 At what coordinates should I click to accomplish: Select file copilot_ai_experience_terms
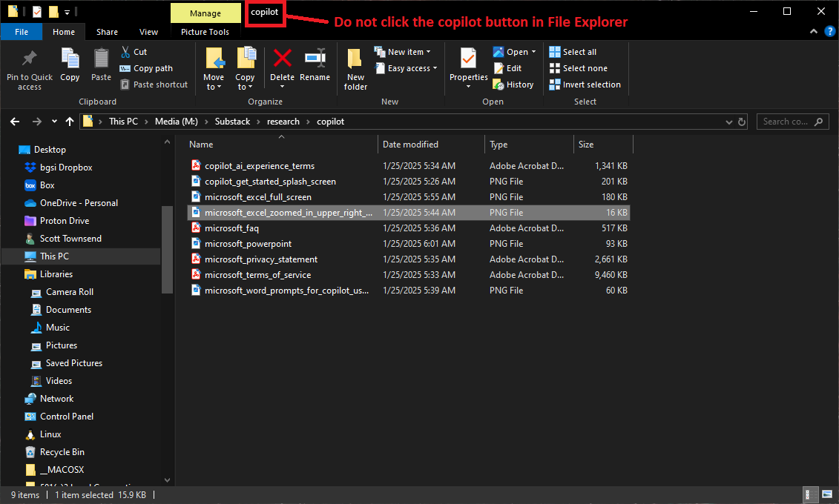(x=260, y=166)
